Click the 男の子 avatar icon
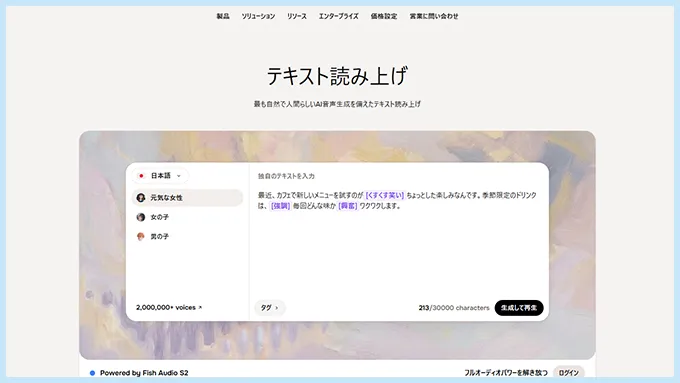Image resolution: width=680 pixels, height=383 pixels. (x=141, y=236)
